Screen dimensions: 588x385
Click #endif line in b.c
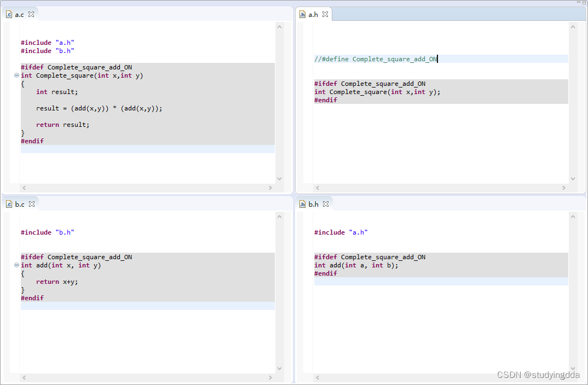coord(32,298)
